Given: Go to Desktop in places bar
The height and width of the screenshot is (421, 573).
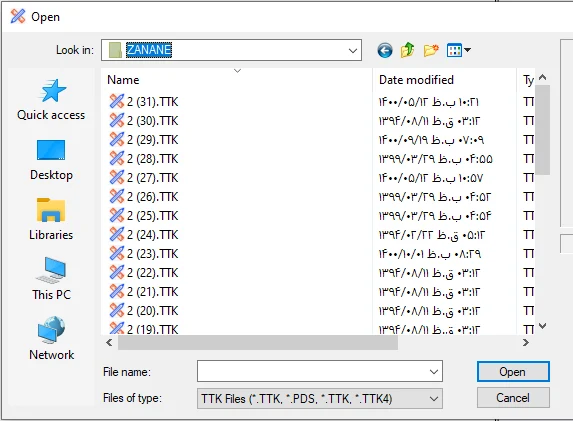Looking at the screenshot, I should coord(51,160).
